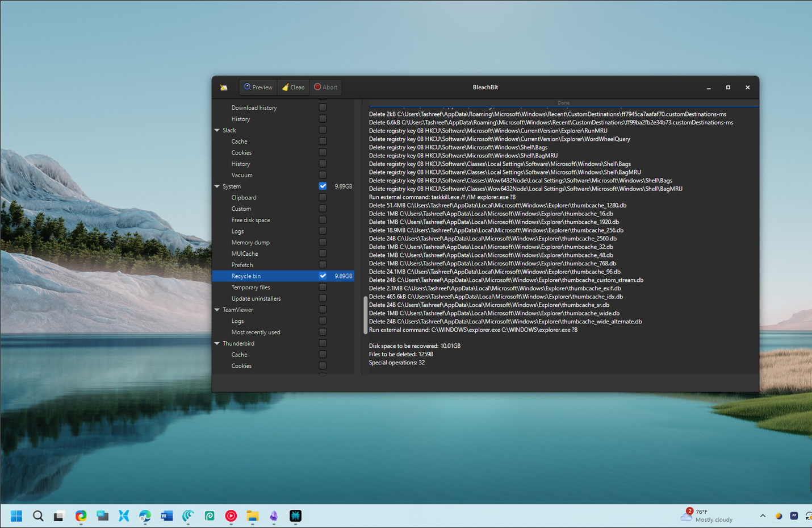Click the Preview magnifier button
812x528 pixels.
click(x=258, y=88)
